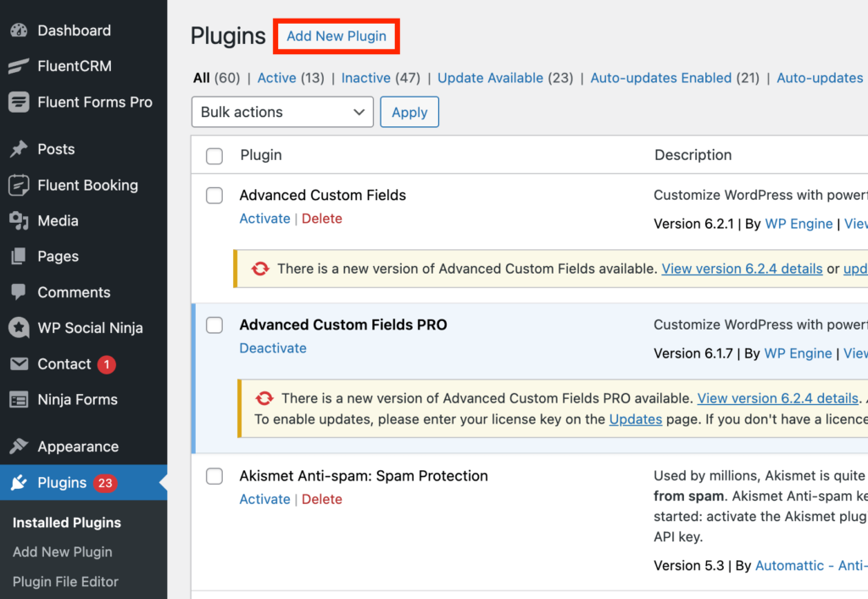View plugins with updates available
This screenshot has width=868, height=599.
click(x=490, y=77)
